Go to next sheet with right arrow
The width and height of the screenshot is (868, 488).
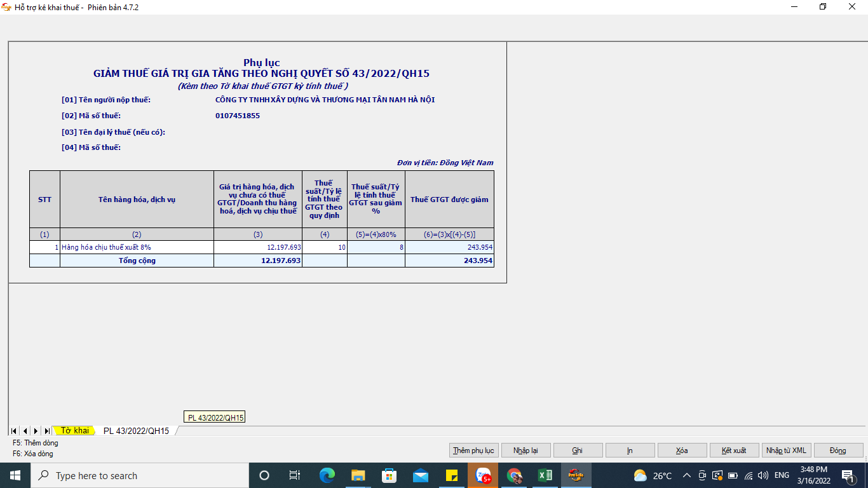[x=36, y=431]
